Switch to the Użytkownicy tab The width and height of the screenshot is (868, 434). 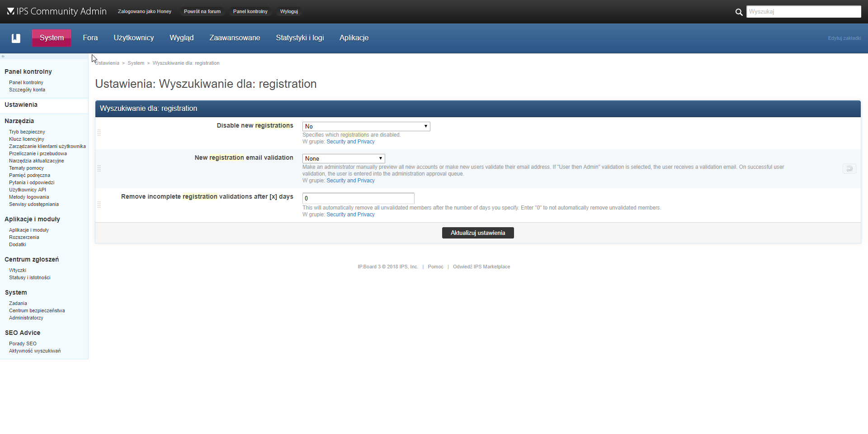pyautogui.click(x=133, y=38)
